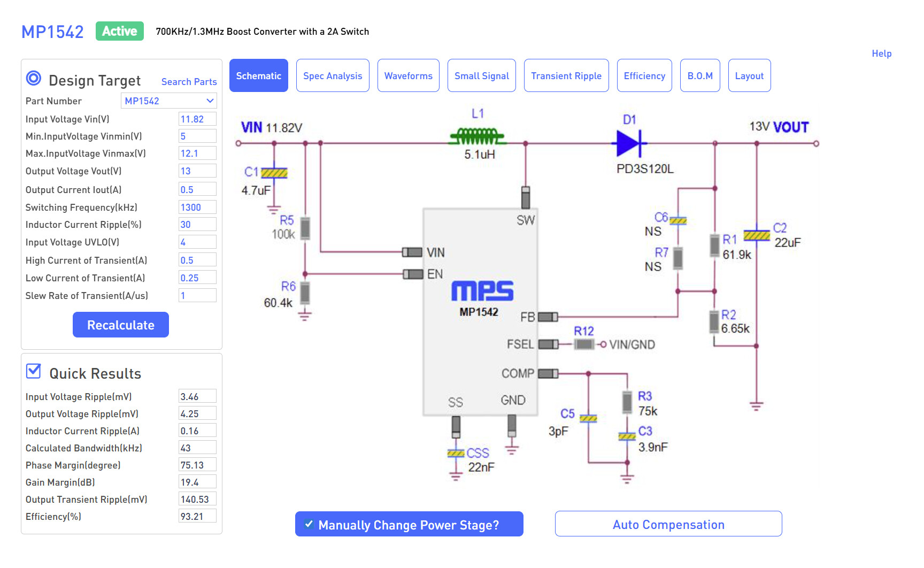Screen dimensions: 924x568
Task: Click the R1 feedback resistor symbol
Action: click(x=714, y=245)
